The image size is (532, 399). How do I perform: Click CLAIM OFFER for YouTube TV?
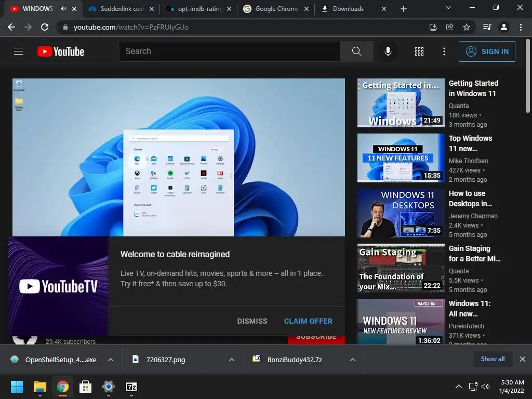coord(308,321)
